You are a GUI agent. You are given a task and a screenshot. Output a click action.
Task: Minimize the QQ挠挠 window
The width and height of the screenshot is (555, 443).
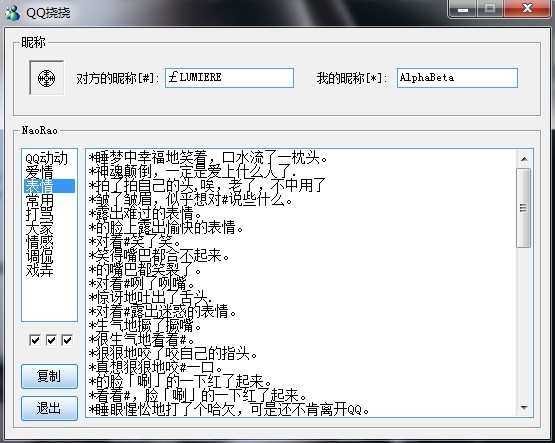point(463,9)
